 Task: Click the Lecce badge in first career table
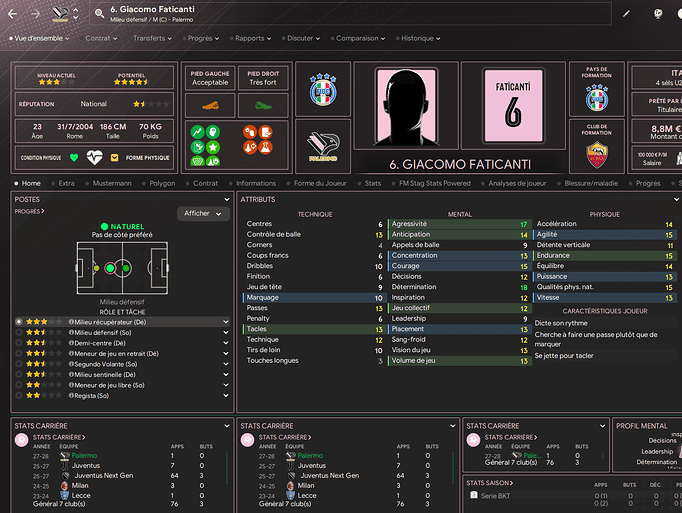click(x=64, y=495)
